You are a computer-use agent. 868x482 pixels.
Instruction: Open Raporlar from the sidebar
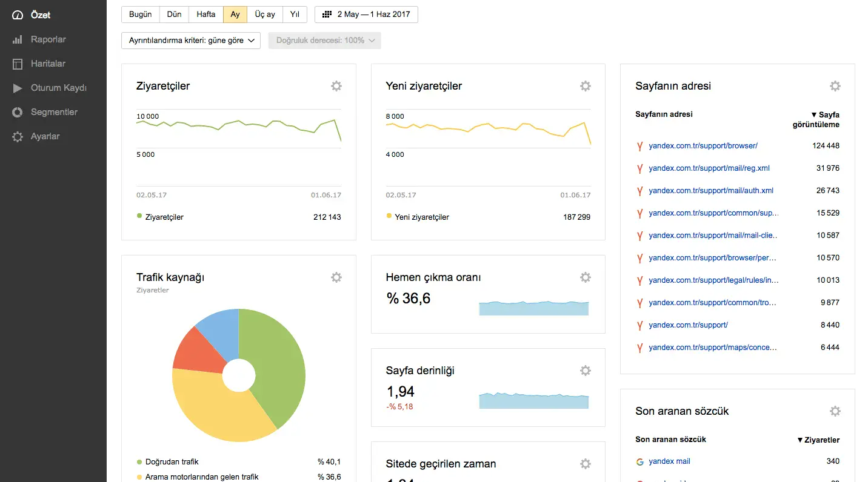point(48,39)
